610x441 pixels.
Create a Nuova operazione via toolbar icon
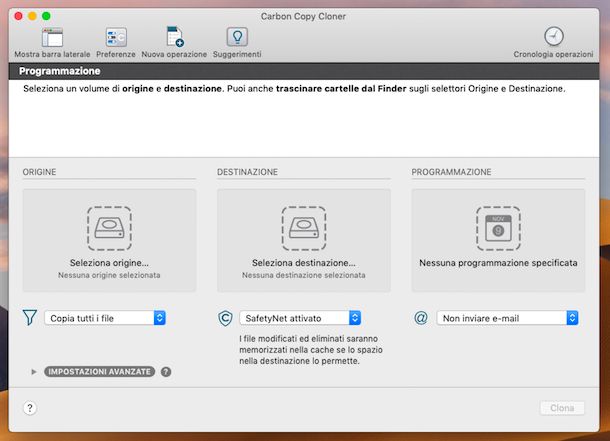(x=174, y=37)
